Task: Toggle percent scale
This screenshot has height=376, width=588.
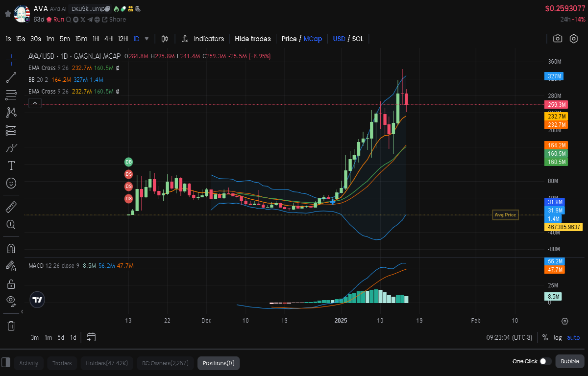Action: tap(545, 337)
